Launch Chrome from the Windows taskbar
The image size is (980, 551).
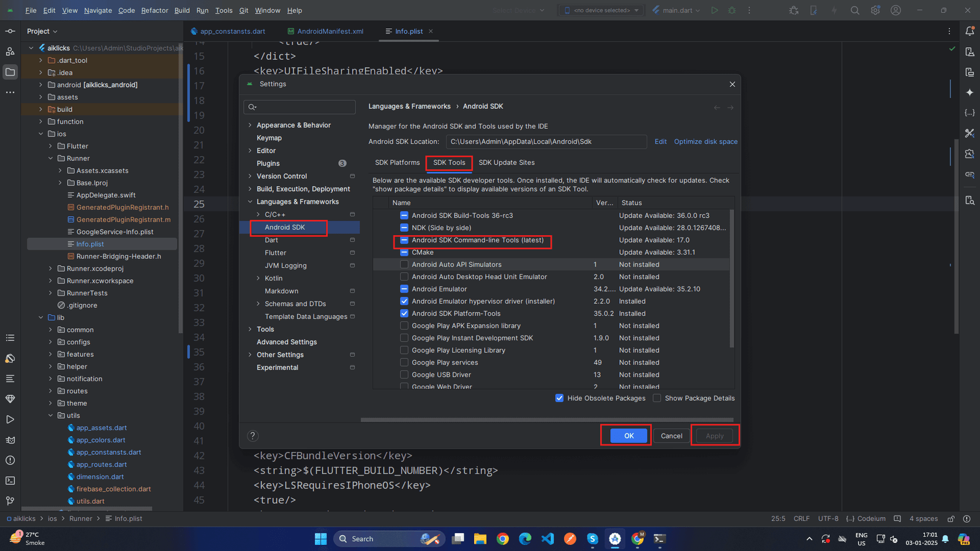coord(503,539)
